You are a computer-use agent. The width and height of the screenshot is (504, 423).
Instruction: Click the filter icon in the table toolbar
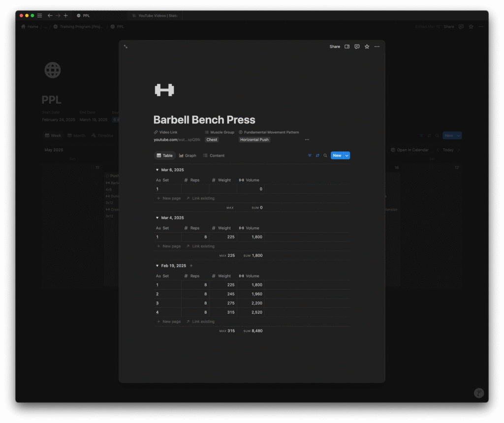point(310,155)
